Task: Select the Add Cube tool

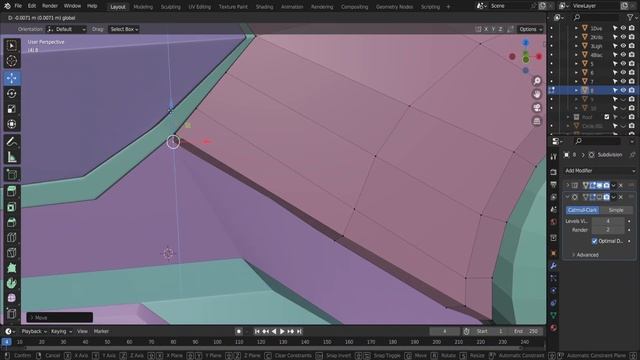Action: coord(11,175)
